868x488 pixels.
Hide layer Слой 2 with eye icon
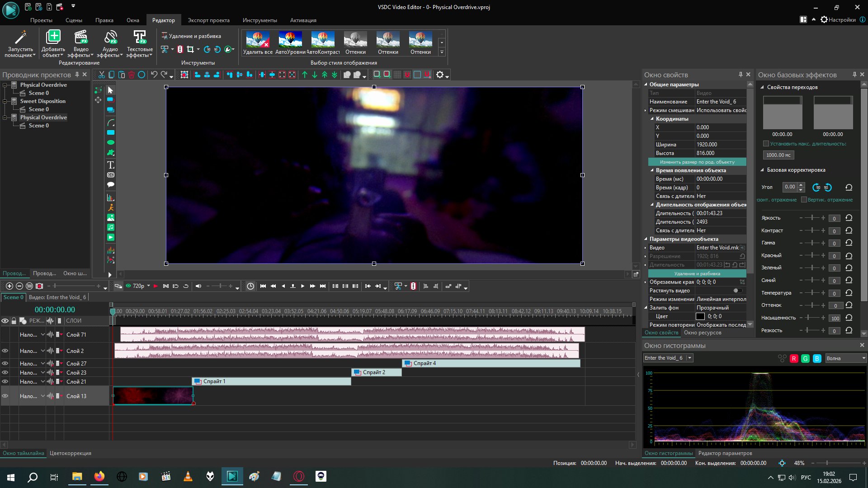click(5, 351)
